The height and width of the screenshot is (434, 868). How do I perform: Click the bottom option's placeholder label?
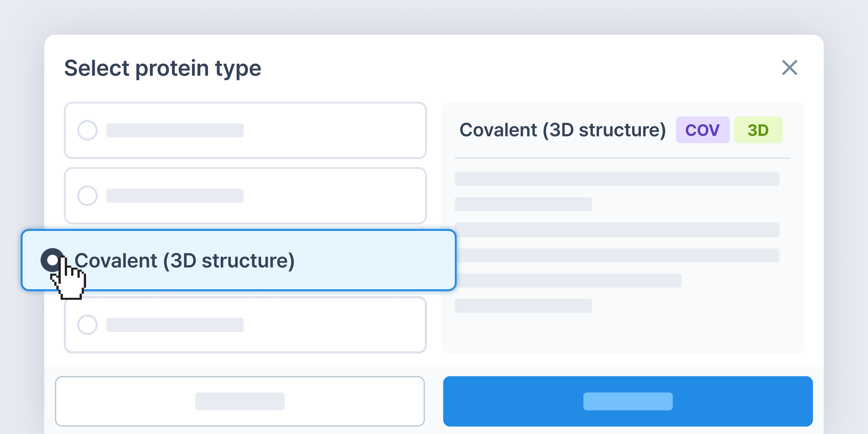point(175,325)
